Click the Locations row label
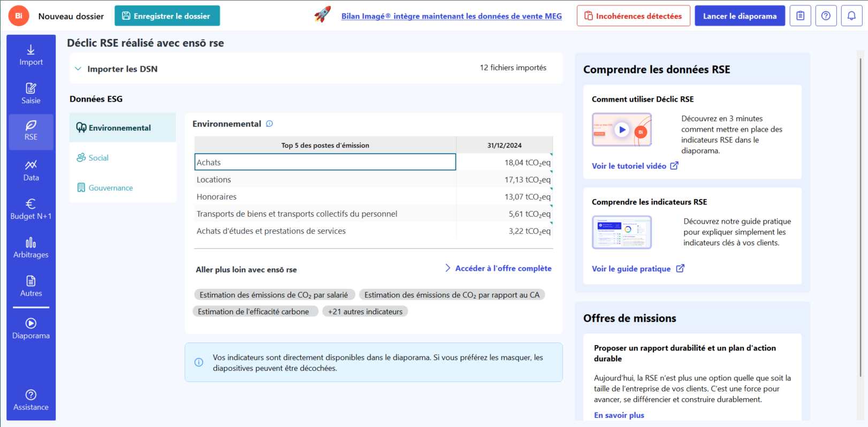This screenshot has width=868, height=427. pos(214,180)
